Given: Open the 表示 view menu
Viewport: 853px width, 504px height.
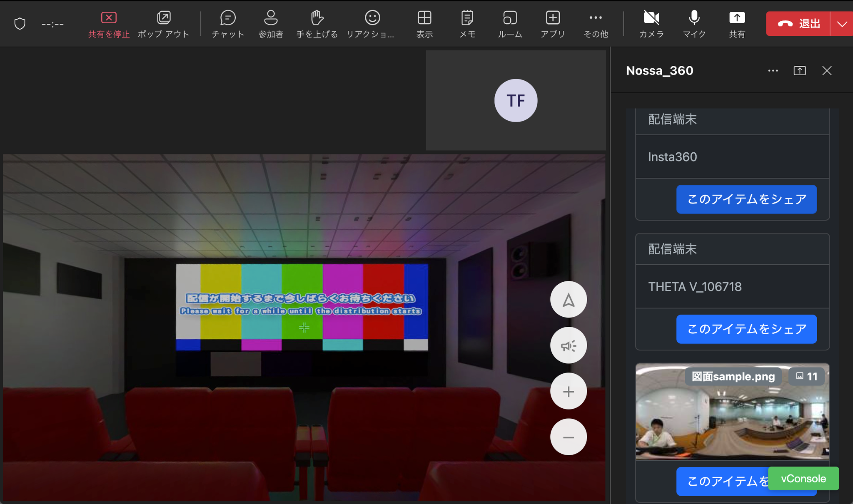Looking at the screenshot, I should pos(424,24).
